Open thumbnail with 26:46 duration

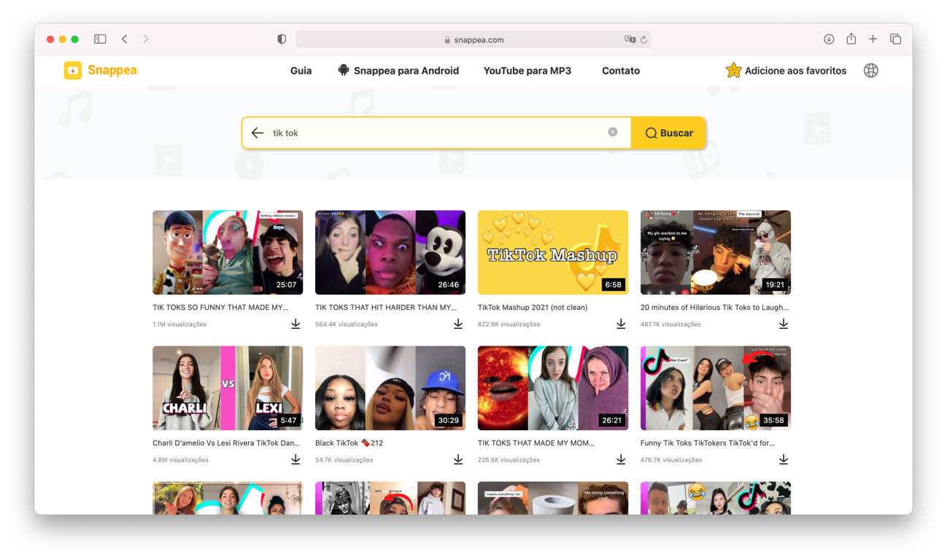coord(390,252)
